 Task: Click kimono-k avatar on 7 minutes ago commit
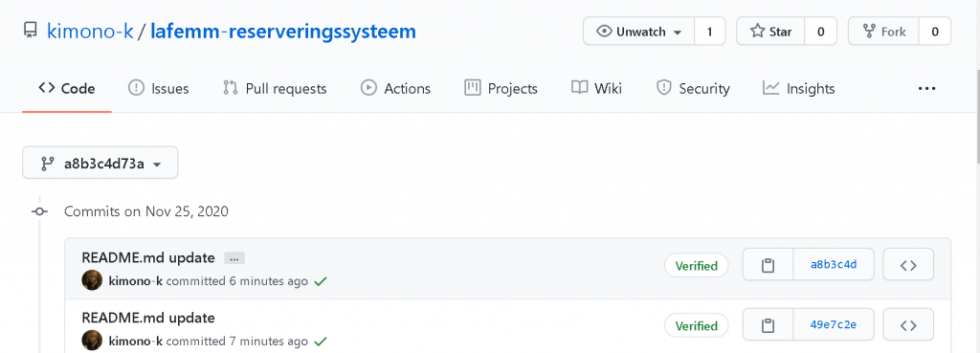coord(93,340)
